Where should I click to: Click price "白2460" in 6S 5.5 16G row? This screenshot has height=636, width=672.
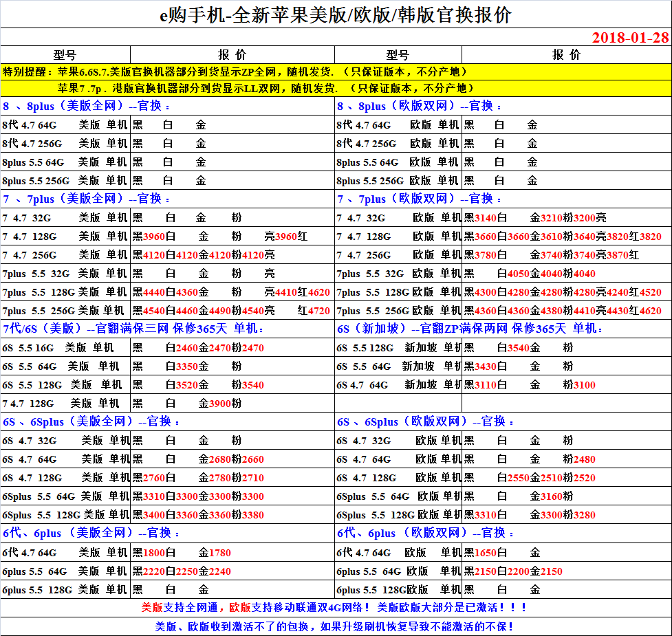182,348
